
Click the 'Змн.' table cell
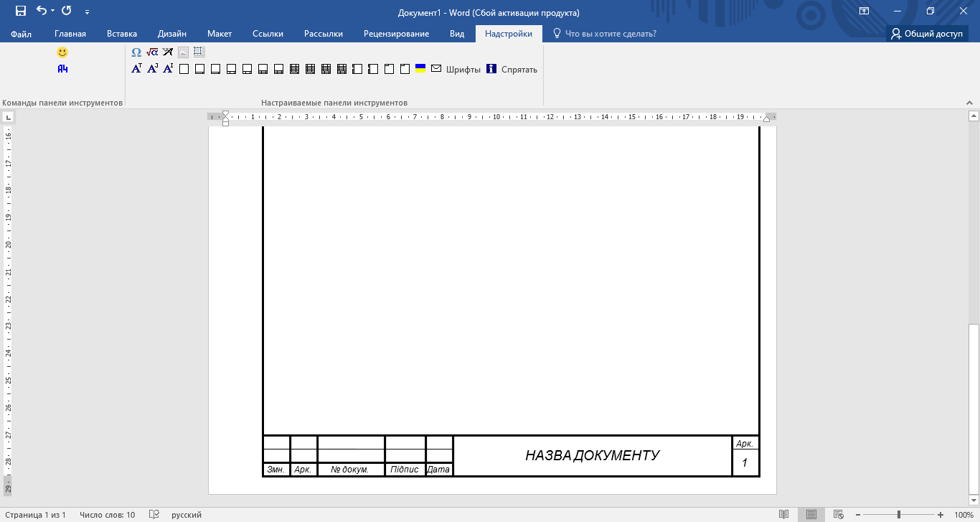tap(276, 470)
